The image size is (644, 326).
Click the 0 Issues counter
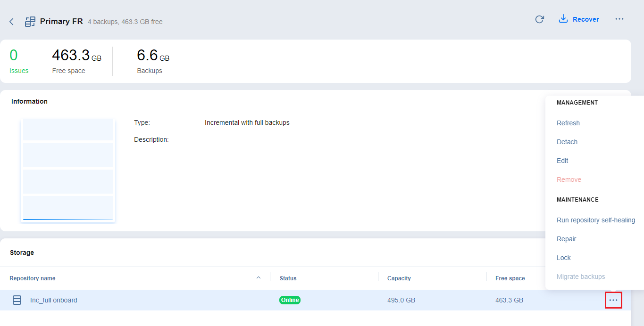click(x=18, y=61)
